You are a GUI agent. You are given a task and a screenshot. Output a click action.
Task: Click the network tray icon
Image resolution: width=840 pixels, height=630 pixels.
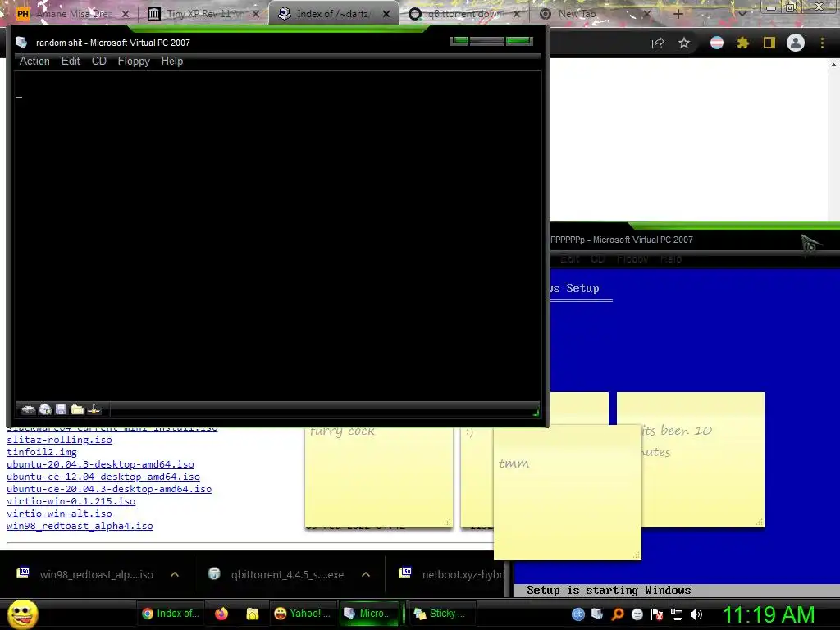click(x=677, y=614)
